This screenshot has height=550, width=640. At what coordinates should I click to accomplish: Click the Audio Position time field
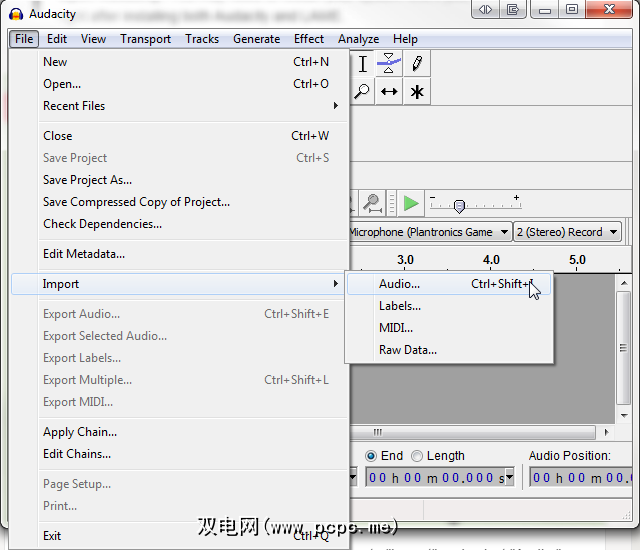(x=581, y=477)
